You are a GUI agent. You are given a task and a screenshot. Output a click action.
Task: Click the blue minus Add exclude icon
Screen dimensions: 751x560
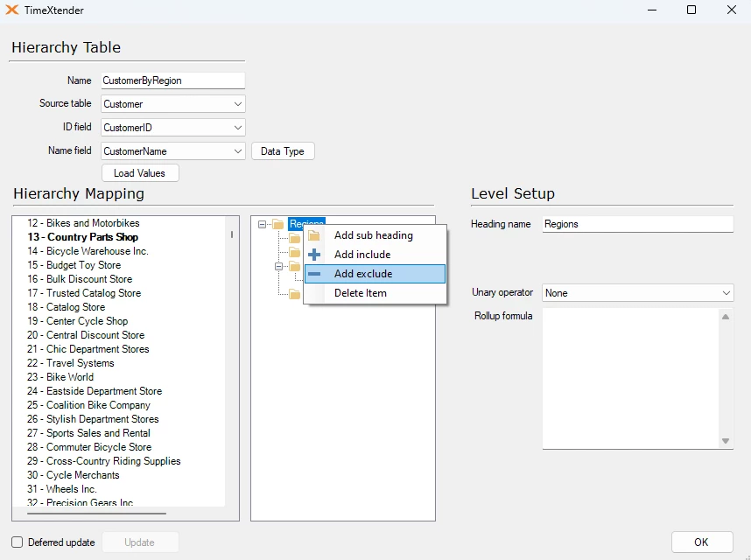coord(314,274)
